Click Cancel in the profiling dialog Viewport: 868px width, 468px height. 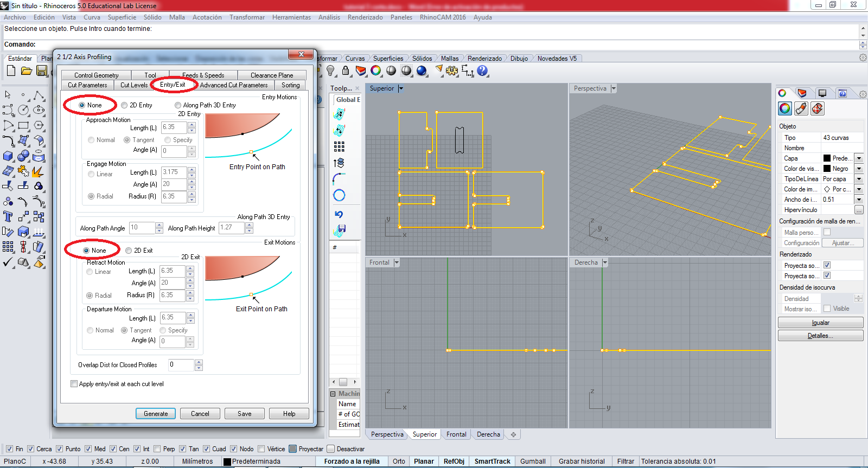[200, 414]
